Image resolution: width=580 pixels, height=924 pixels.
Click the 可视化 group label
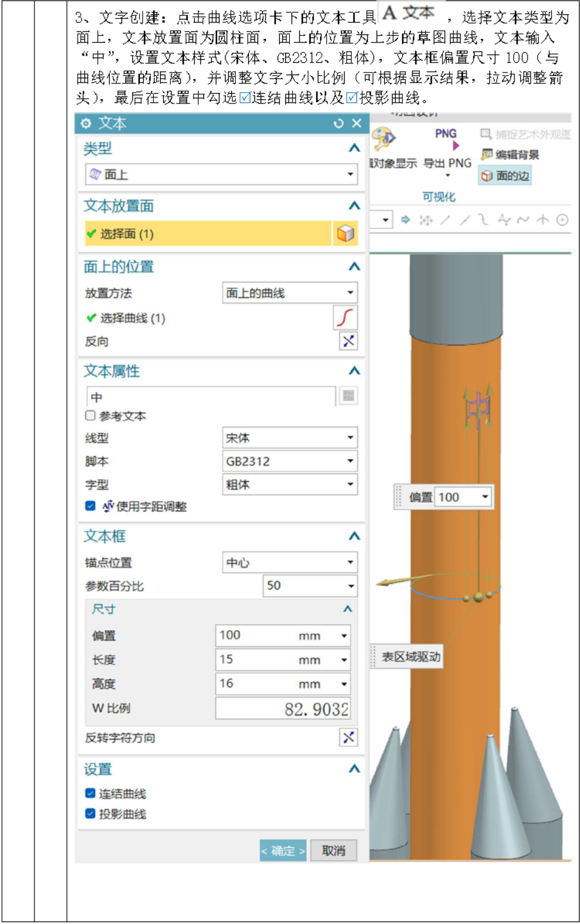tap(439, 197)
